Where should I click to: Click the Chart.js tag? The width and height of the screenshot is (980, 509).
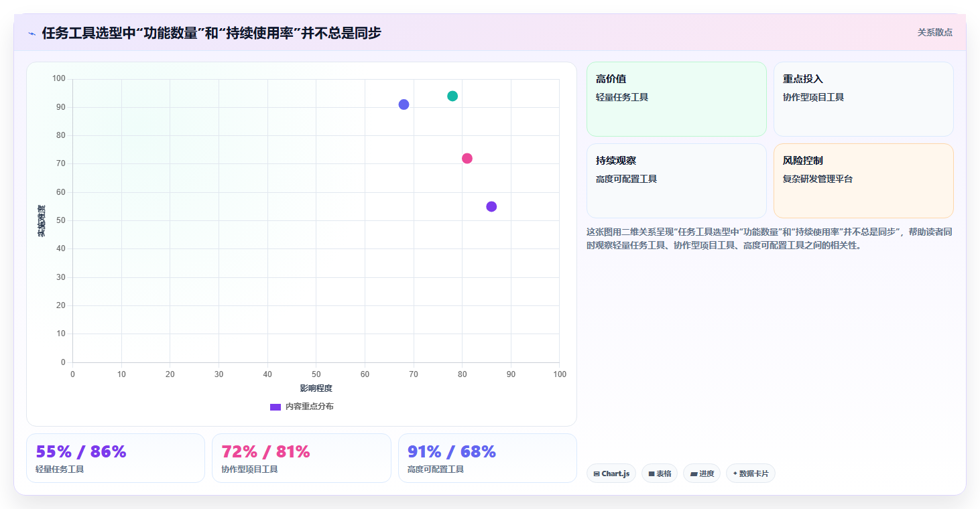tap(611, 474)
